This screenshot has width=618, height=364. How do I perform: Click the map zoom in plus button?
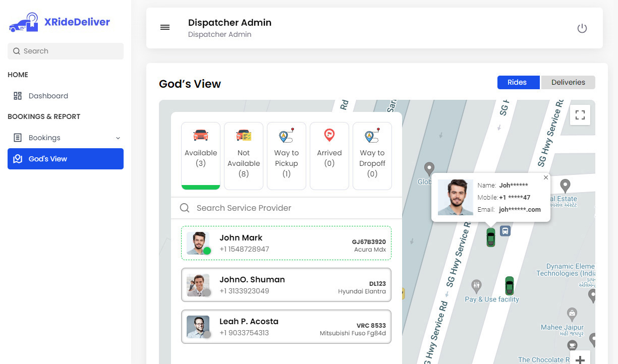[580, 358]
